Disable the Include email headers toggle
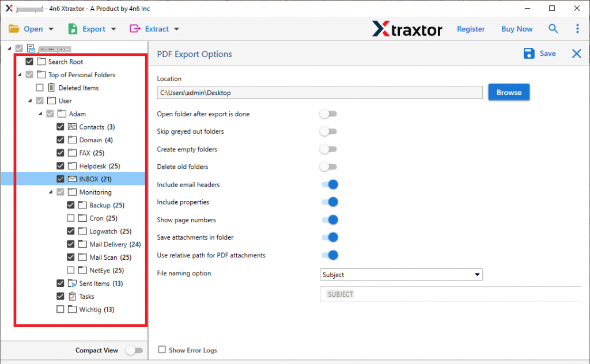 tap(329, 184)
